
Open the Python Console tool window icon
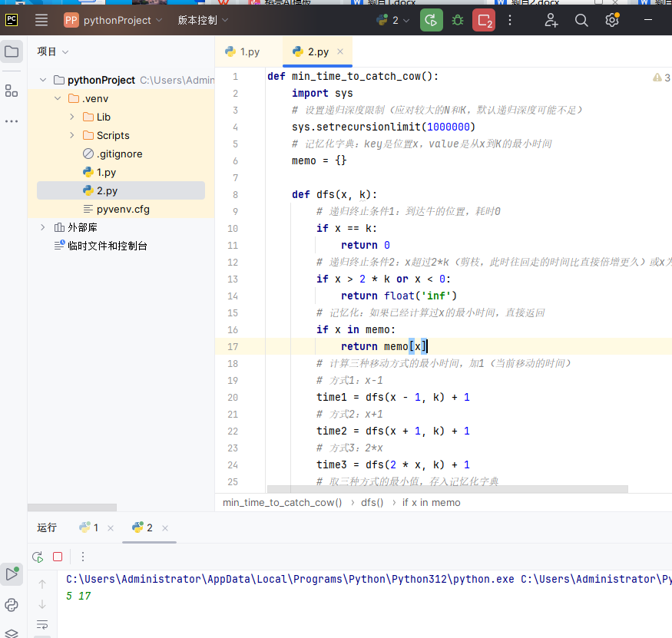(12, 605)
